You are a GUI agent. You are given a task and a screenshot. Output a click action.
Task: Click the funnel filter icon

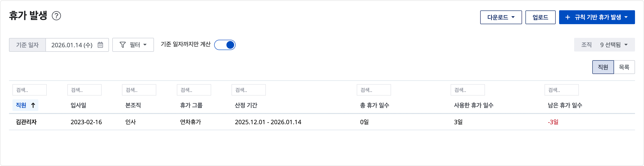click(123, 45)
